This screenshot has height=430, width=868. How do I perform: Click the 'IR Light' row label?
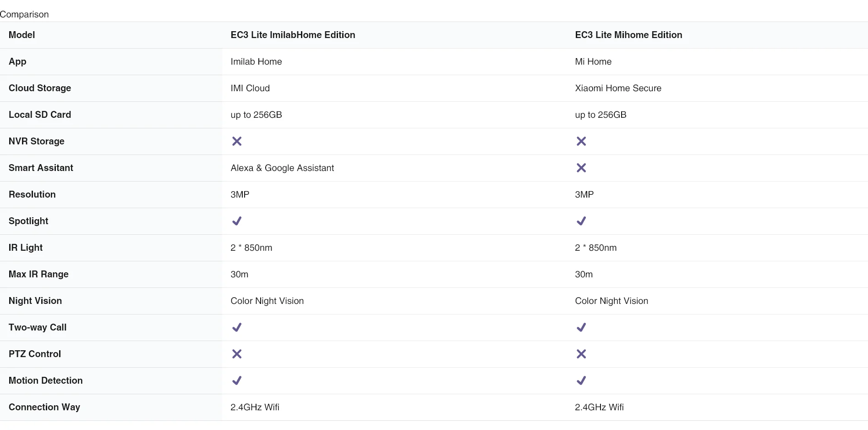click(26, 248)
